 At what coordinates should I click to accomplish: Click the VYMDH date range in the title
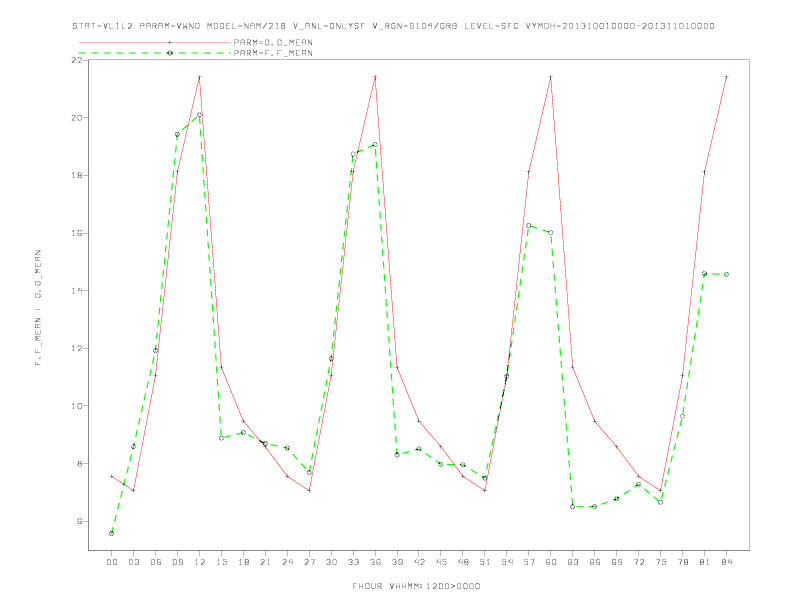[620, 26]
